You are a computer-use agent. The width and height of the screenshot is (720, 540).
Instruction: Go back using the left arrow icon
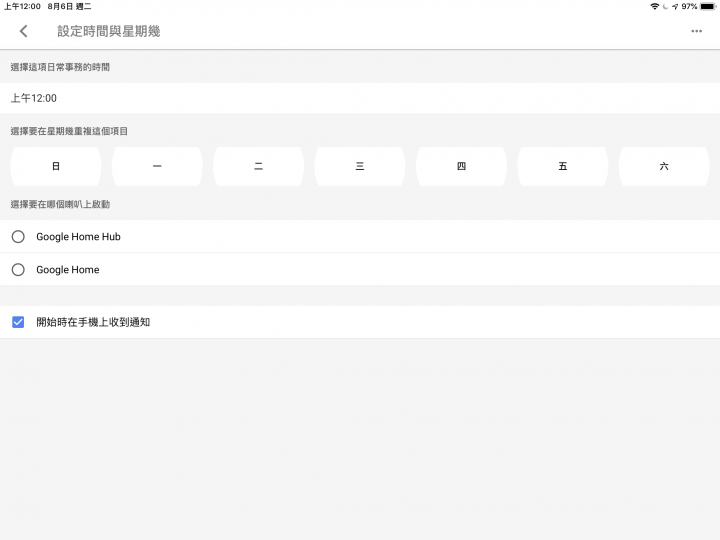pos(23,31)
